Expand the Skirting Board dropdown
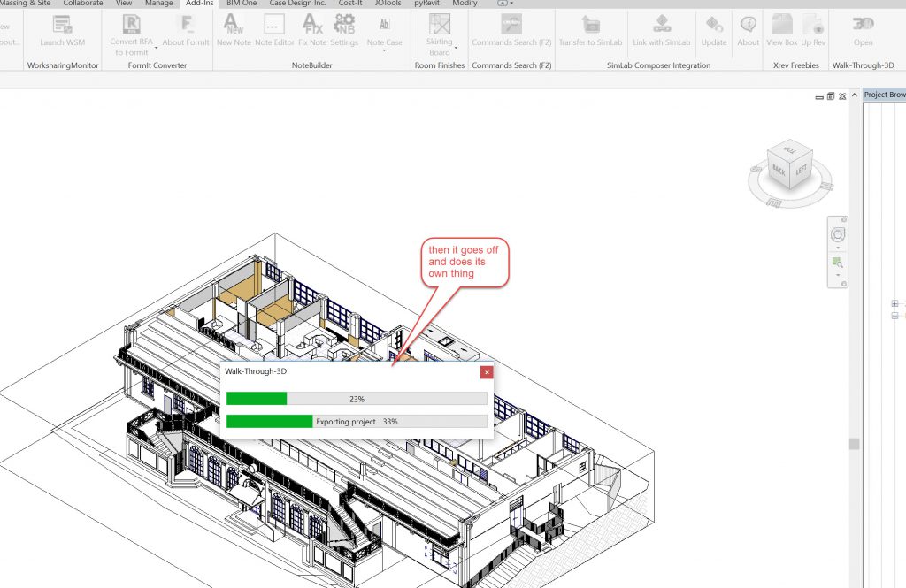 pos(457,48)
